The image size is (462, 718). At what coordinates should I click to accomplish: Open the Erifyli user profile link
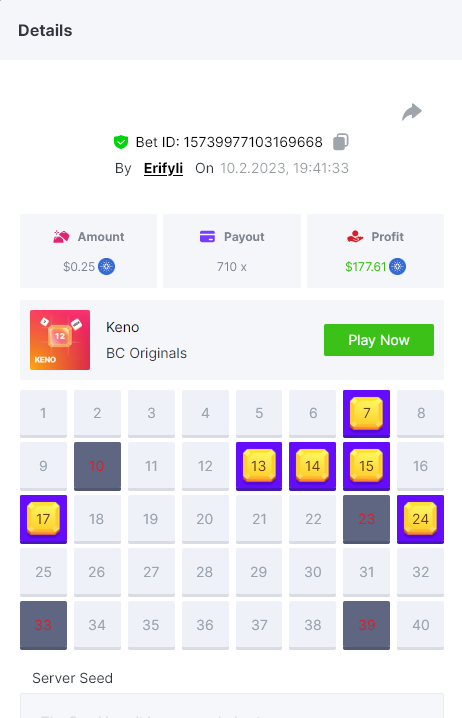pos(163,169)
